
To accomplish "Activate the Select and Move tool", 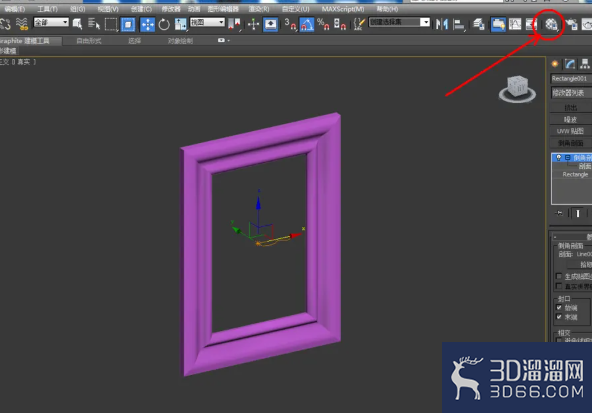I will point(147,24).
